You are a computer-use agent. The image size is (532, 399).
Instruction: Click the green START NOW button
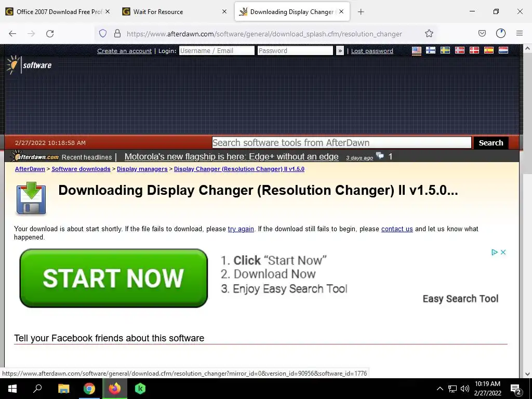[x=114, y=278]
